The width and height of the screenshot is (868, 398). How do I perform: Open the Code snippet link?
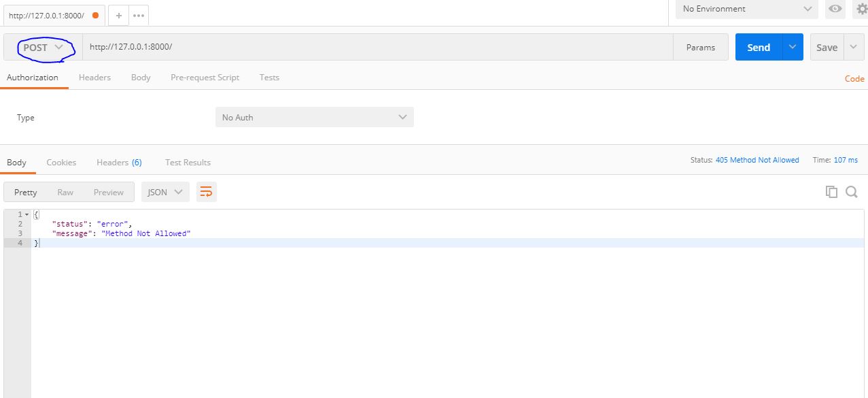click(854, 79)
